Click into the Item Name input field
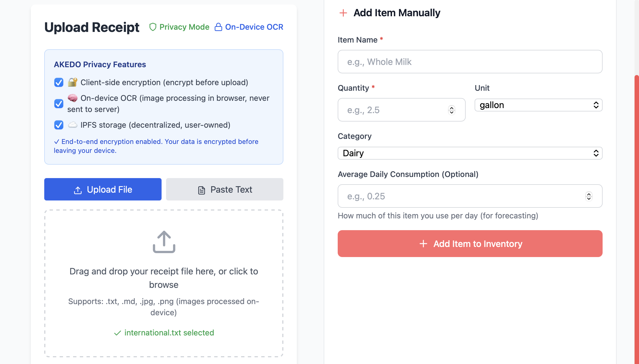The width and height of the screenshot is (639, 364). pos(470,62)
